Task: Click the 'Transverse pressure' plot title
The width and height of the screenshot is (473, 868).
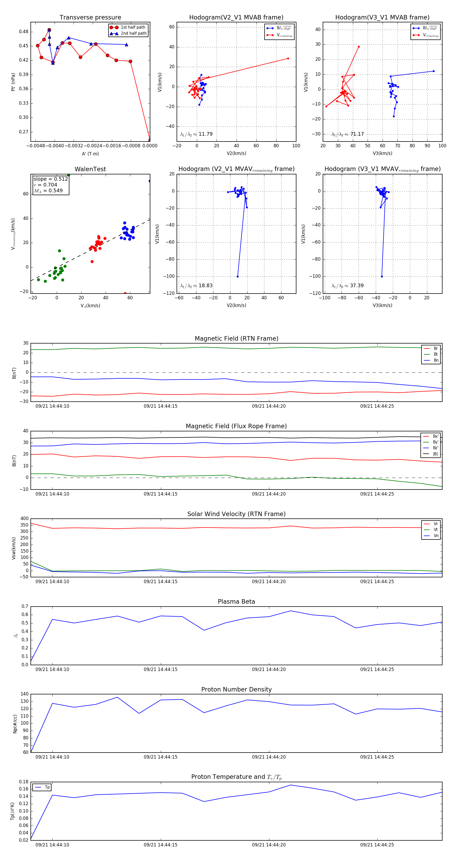Action: (90, 18)
